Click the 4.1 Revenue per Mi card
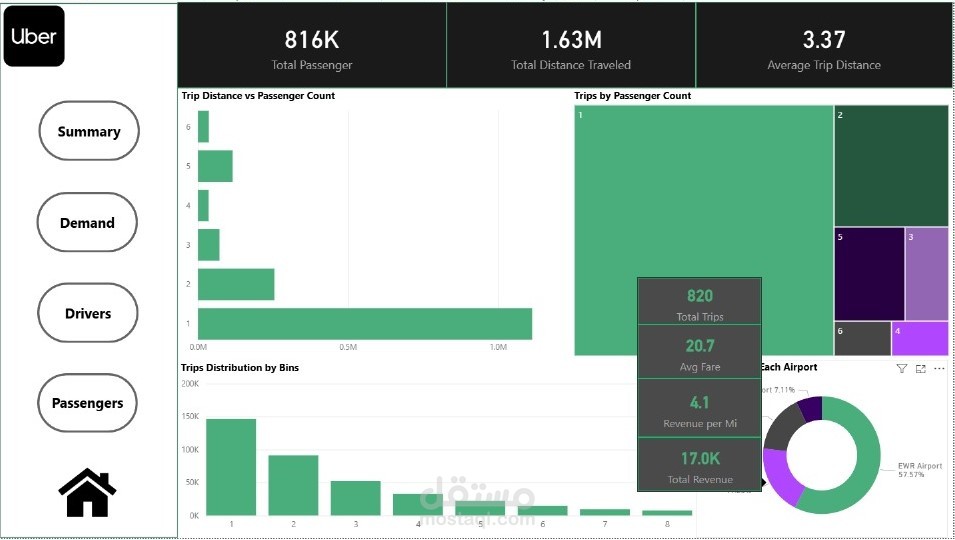The height and width of the screenshot is (540, 955). coord(699,409)
